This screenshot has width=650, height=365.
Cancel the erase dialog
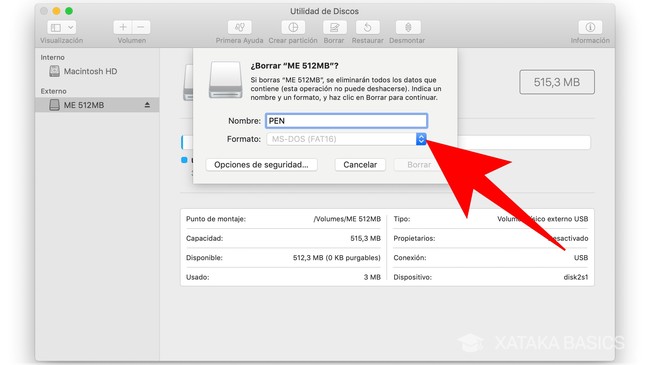tap(360, 165)
